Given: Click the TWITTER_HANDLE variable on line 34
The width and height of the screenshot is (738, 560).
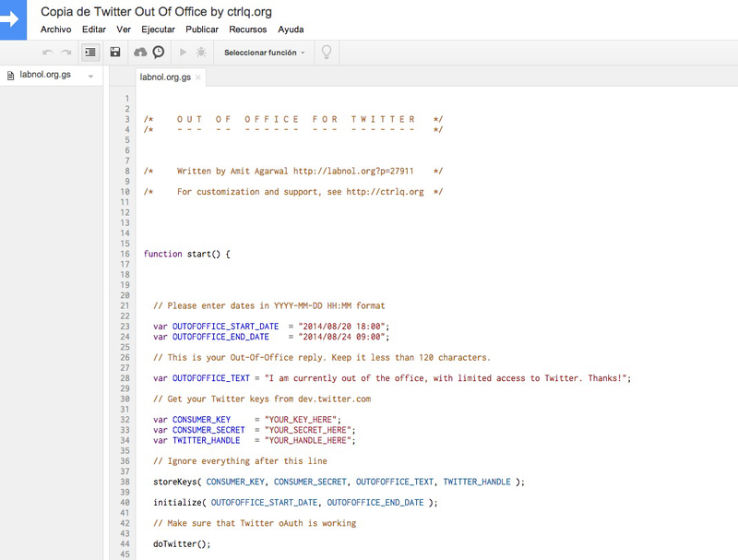Looking at the screenshot, I should [206, 440].
